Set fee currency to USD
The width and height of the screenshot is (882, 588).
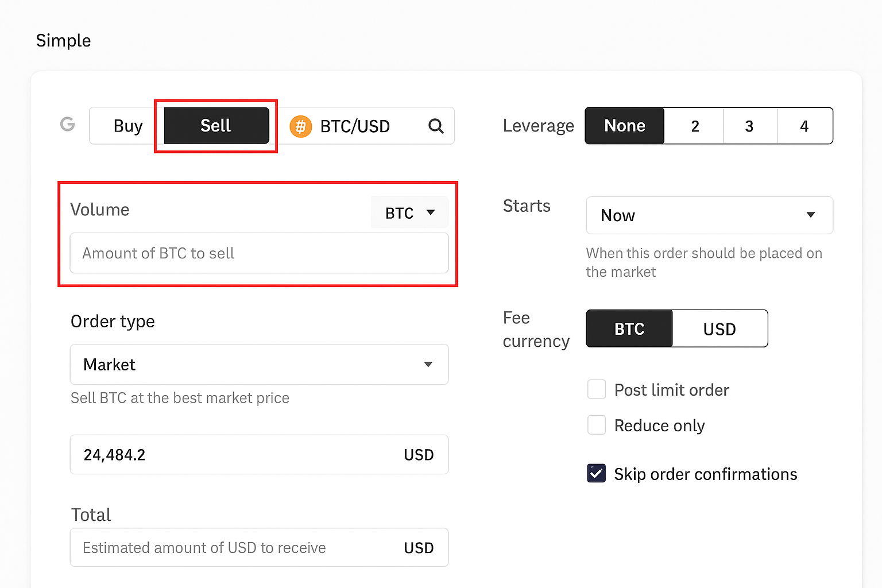(719, 329)
